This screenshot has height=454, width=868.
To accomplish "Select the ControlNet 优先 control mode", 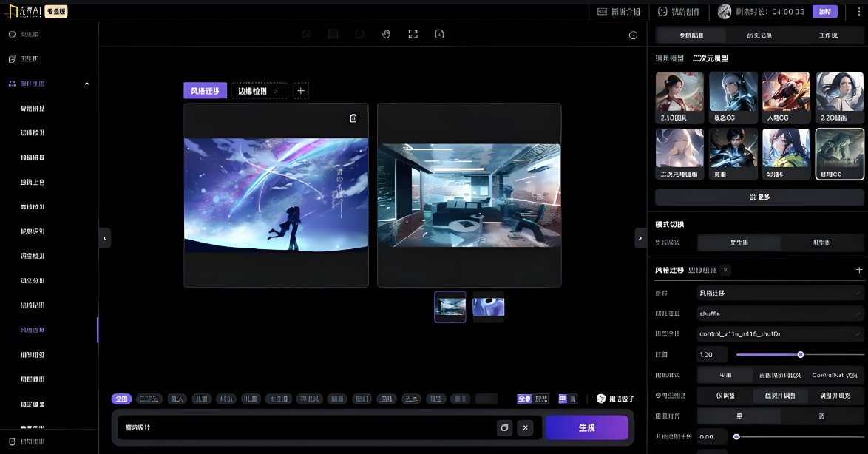I will click(x=834, y=376).
